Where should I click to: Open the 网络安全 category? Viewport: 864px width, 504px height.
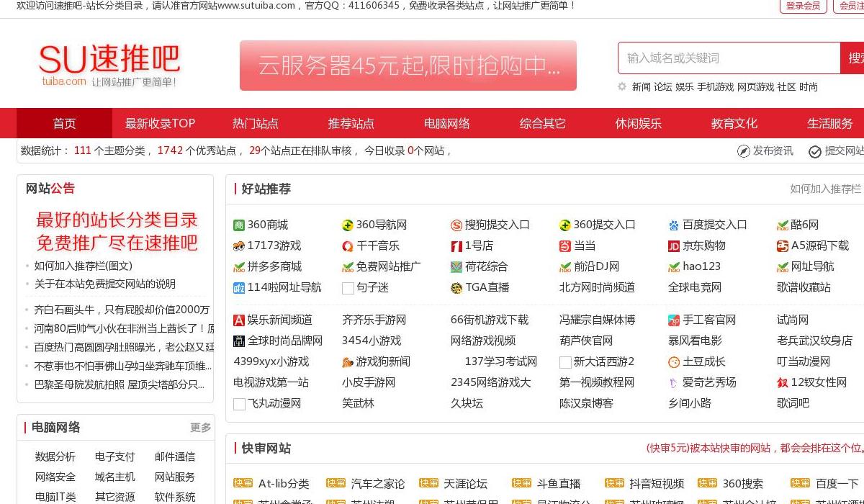coord(55,477)
